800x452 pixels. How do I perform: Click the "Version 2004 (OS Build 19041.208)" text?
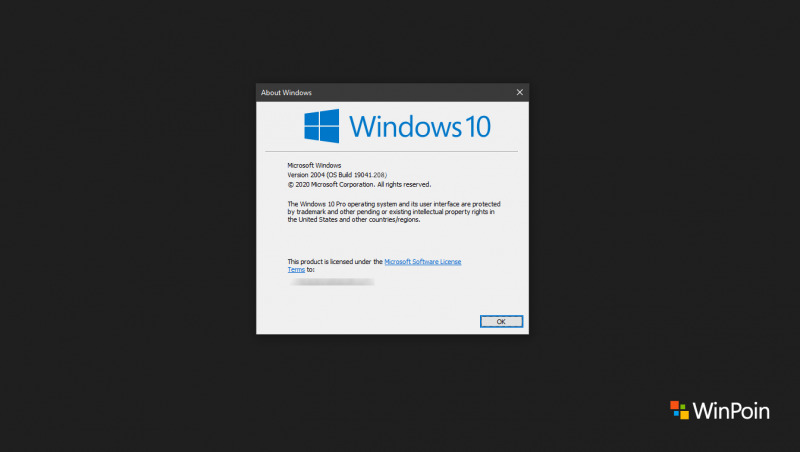click(x=337, y=175)
